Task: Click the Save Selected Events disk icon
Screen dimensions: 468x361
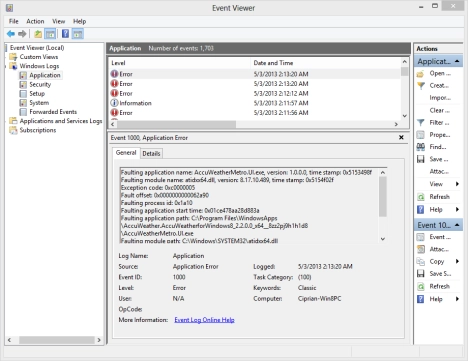Action: (421, 274)
